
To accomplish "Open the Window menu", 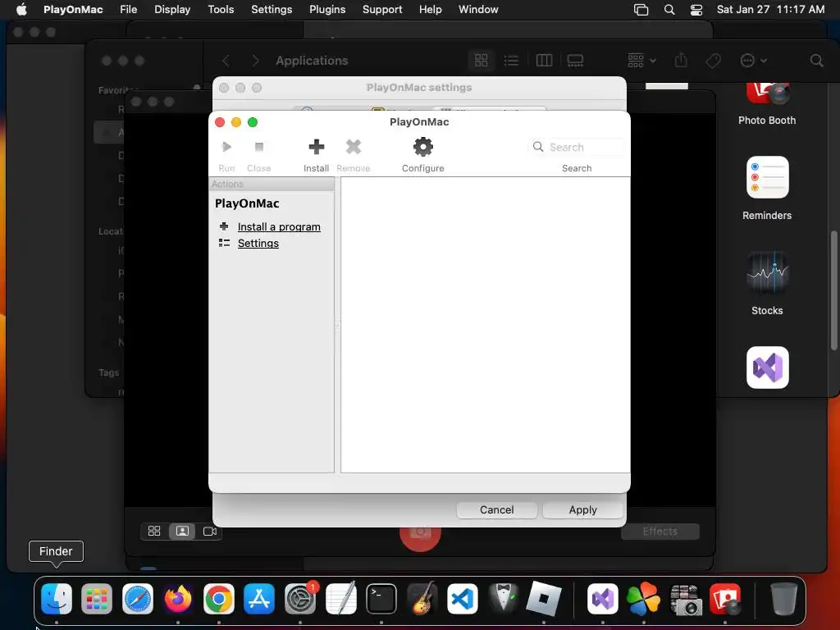I will click(x=478, y=9).
